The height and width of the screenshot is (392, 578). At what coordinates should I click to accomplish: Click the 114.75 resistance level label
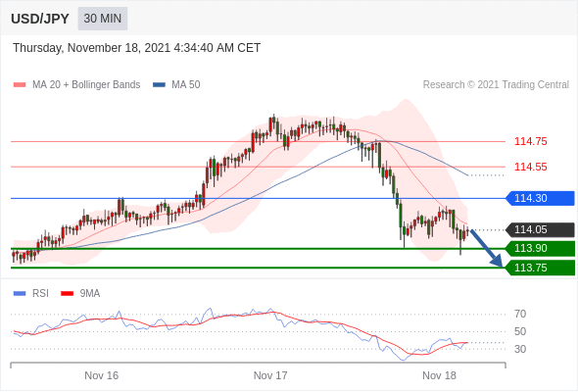pos(530,141)
